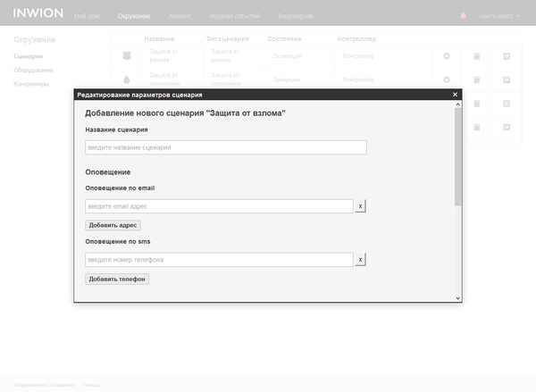Click the Эскалация state cell

(287, 55)
